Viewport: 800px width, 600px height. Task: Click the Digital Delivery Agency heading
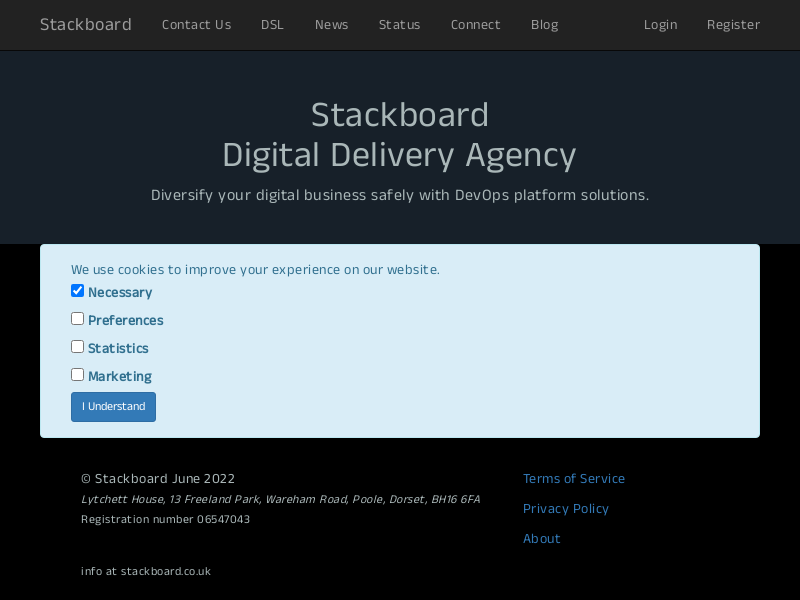pyautogui.click(x=399, y=155)
